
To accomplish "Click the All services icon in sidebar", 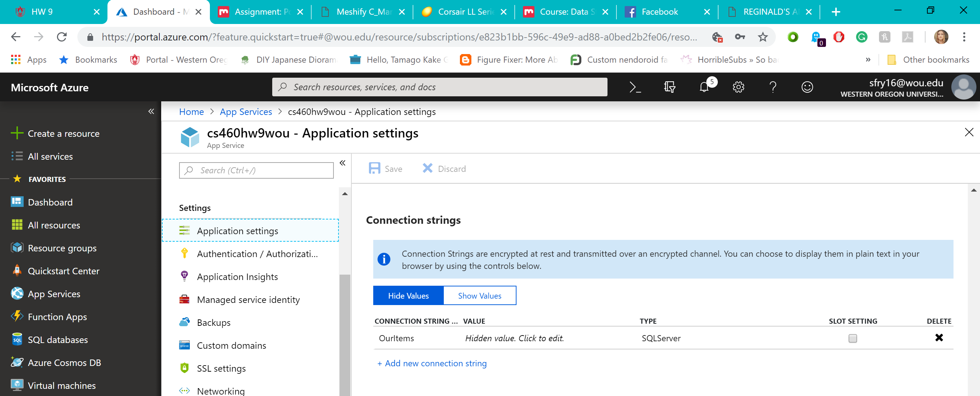I will (x=17, y=155).
